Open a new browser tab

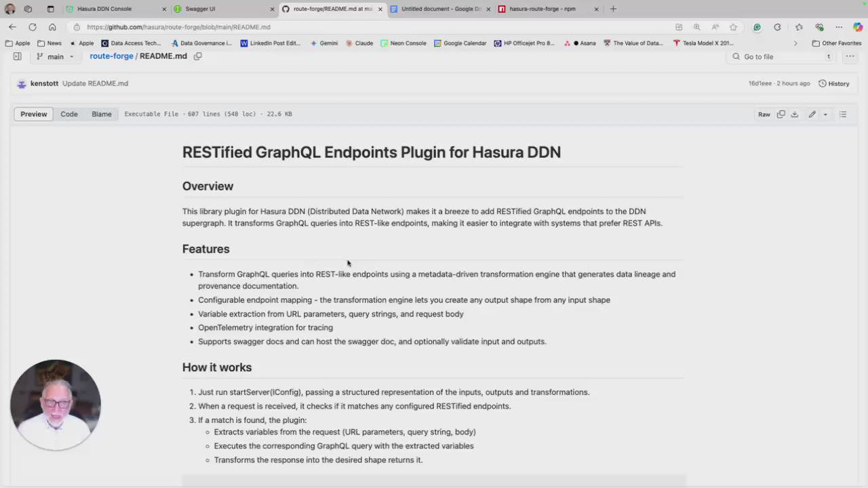tap(613, 9)
